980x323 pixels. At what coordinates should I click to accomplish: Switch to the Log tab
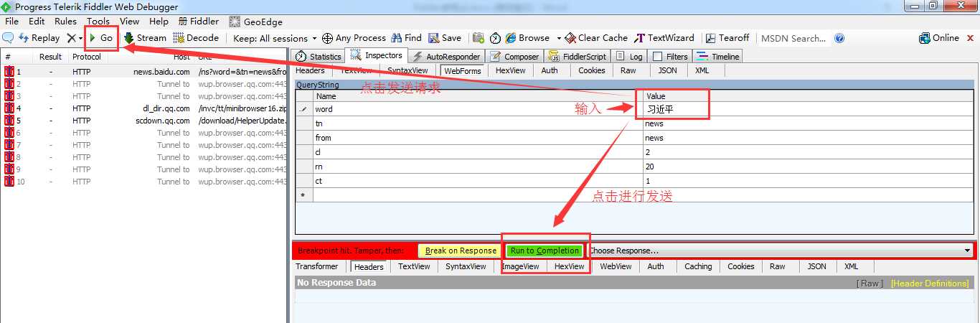pos(629,56)
